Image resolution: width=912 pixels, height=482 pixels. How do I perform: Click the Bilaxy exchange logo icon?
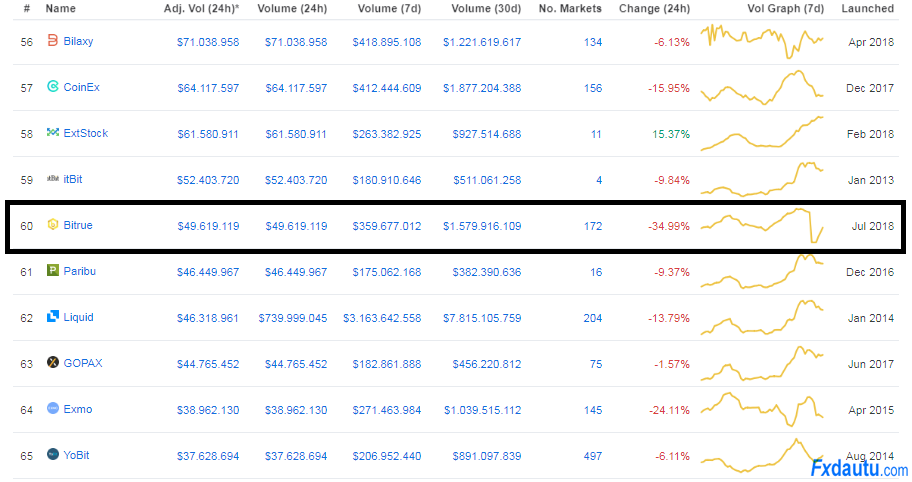point(54,41)
